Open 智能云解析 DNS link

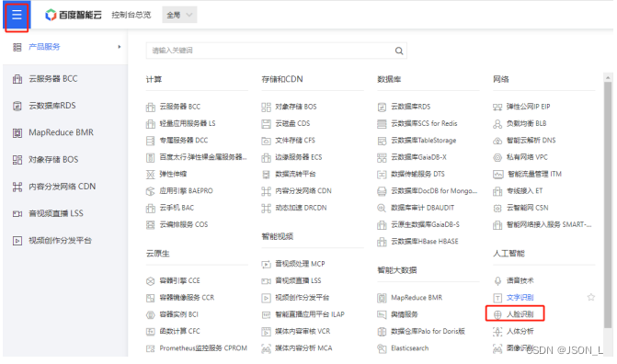pyautogui.click(x=531, y=140)
